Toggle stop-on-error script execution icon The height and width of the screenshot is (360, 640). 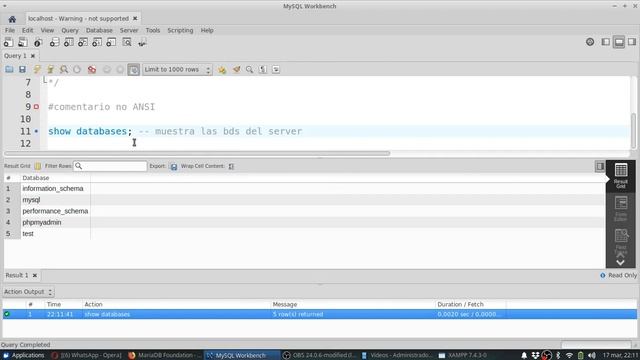pyautogui.click(x=92, y=69)
